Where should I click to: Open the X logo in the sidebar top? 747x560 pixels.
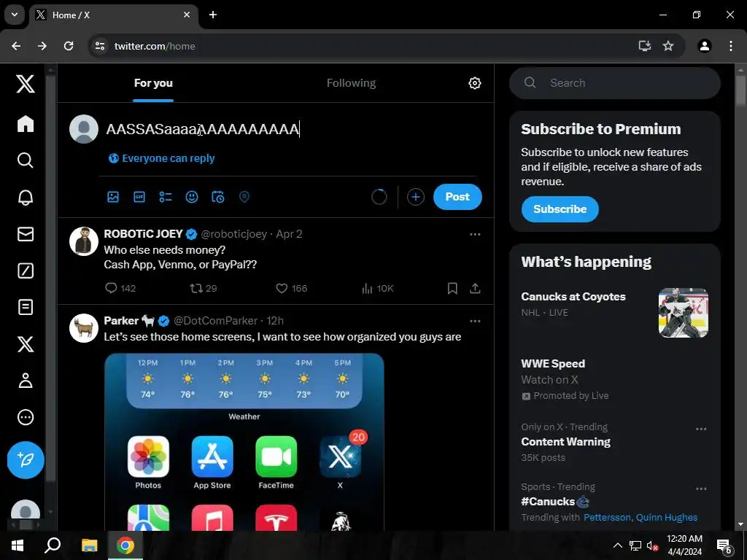[x=26, y=84]
